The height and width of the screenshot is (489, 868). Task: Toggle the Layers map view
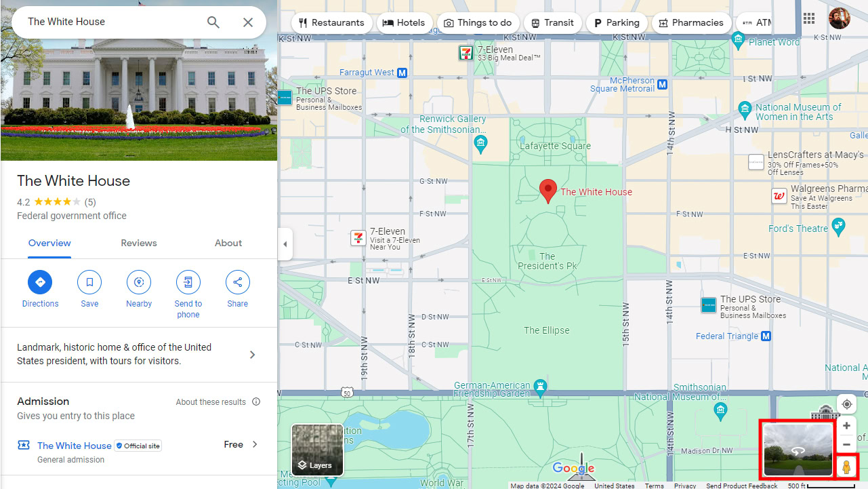point(317,450)
